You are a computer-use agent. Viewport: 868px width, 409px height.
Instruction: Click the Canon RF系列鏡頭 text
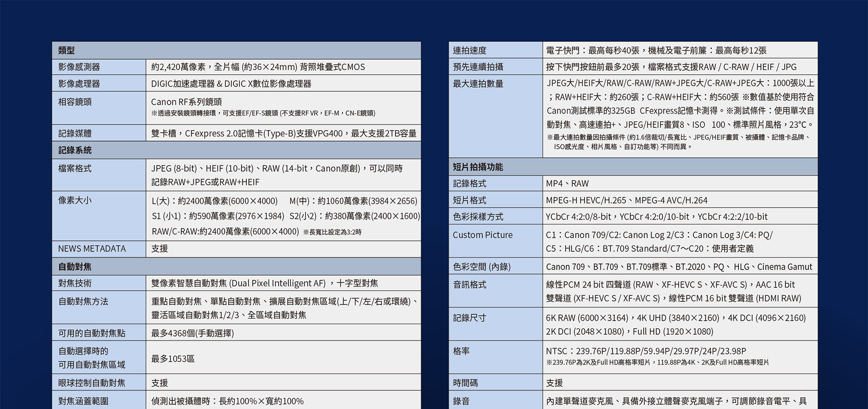pyautogui.click(x=186, y=102)
